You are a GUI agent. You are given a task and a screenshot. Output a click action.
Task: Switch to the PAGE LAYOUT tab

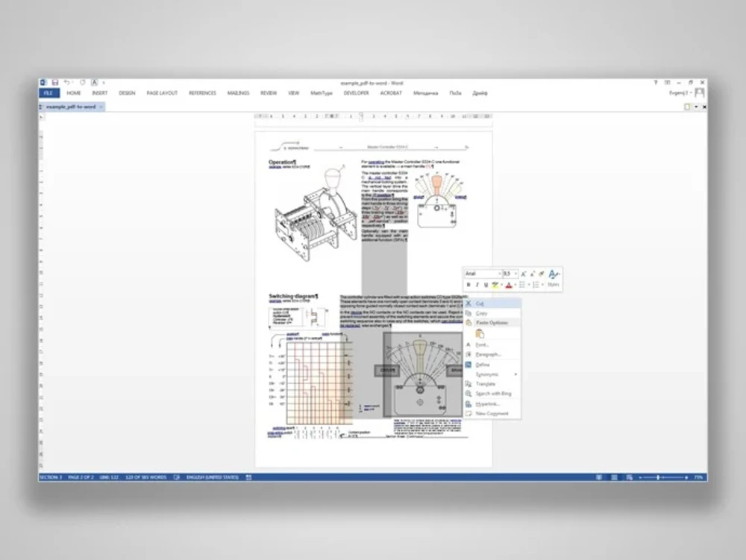(x=162, y=93)
